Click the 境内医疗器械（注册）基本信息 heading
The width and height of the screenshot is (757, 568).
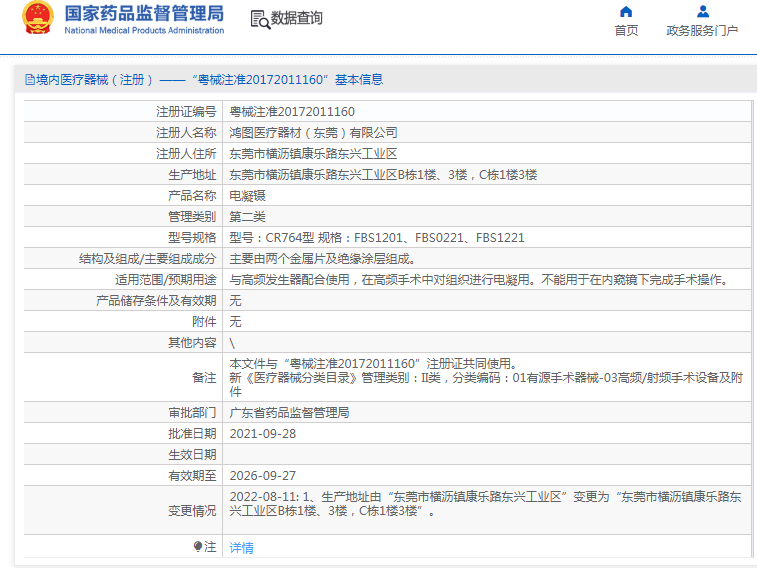click(210, 80)
